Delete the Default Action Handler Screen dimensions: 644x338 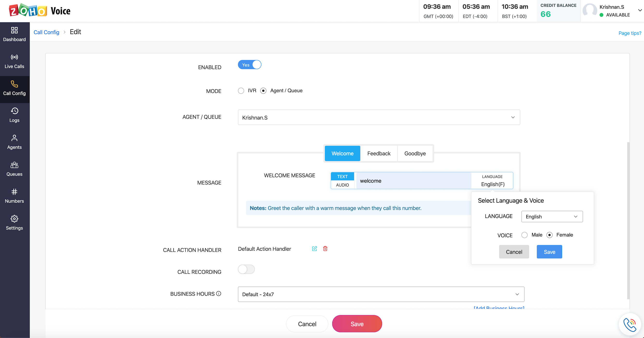325,249
